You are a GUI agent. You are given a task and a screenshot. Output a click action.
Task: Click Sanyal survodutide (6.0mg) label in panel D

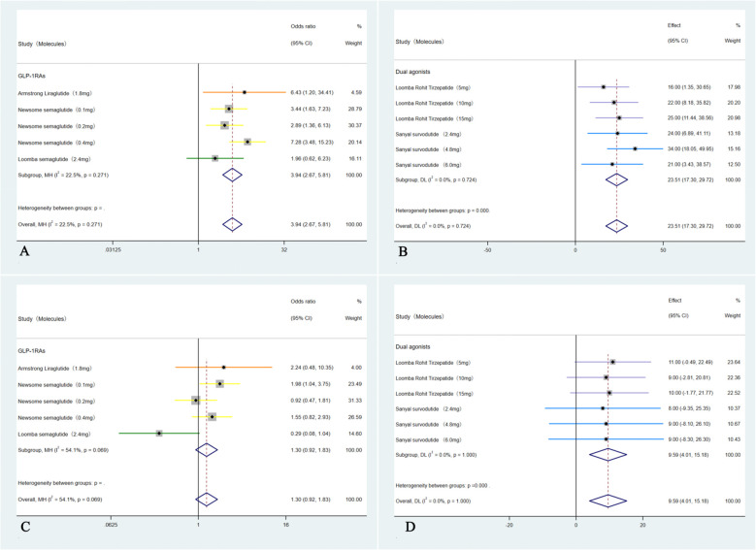[428, 440]
